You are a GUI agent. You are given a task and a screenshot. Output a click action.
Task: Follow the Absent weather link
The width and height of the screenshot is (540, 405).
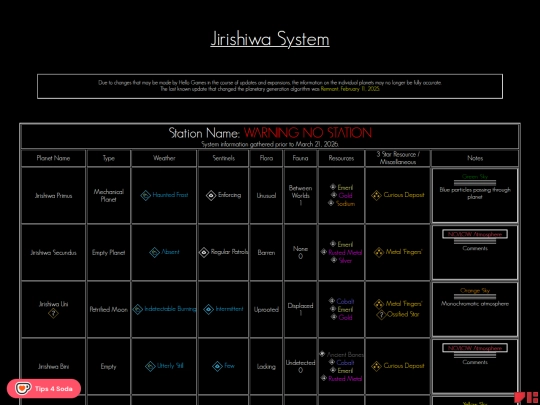(170, 252)
